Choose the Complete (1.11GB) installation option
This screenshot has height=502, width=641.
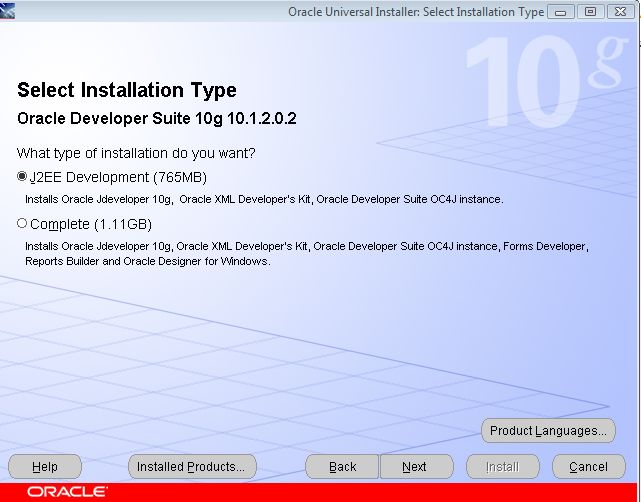click(x=23, y=224)
